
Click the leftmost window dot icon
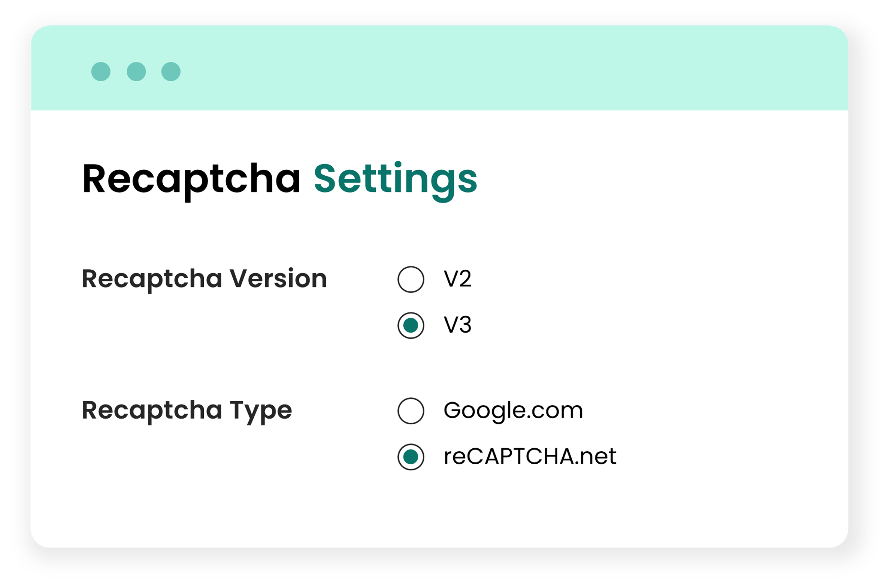101,72
